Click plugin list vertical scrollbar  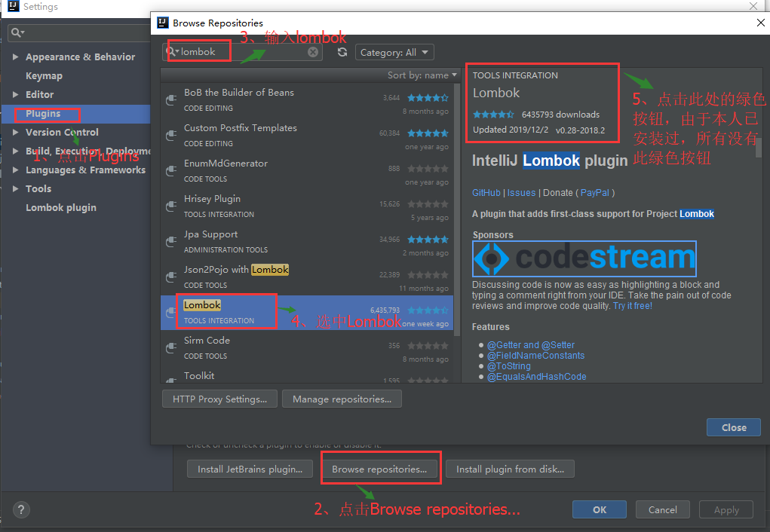[x=457, y=211]
